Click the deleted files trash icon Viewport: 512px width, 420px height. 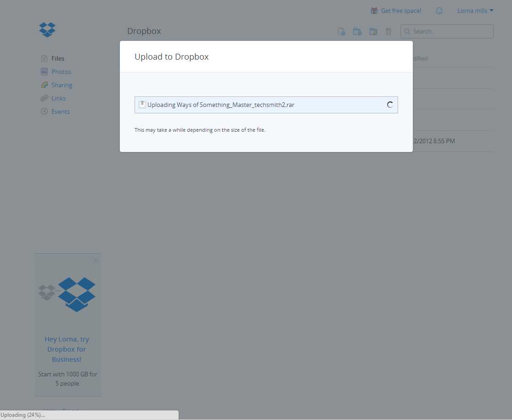[388, 31]
